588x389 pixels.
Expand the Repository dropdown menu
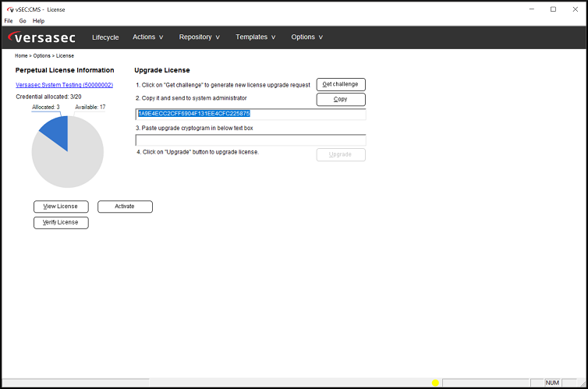pyautogui.click(x=199, y=37)
